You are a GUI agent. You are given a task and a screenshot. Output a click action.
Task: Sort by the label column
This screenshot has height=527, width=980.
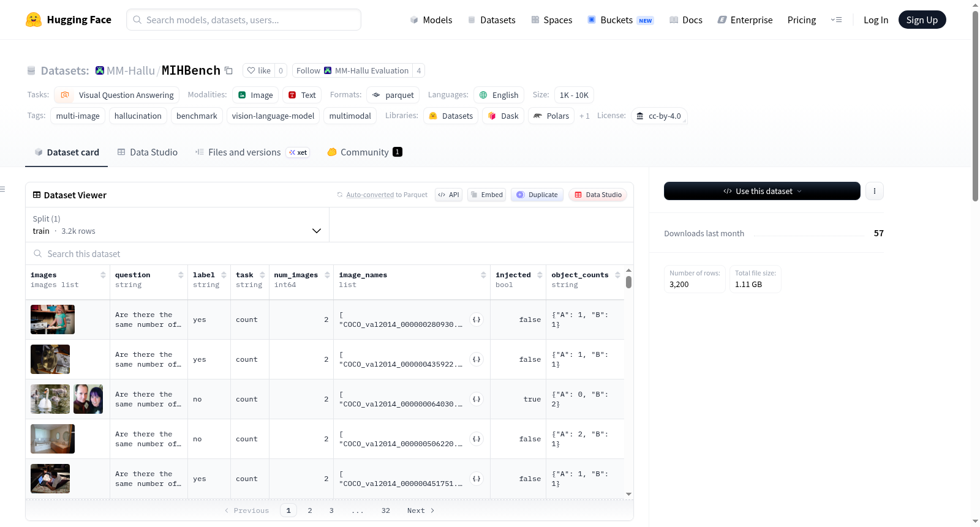pos(224,275)
